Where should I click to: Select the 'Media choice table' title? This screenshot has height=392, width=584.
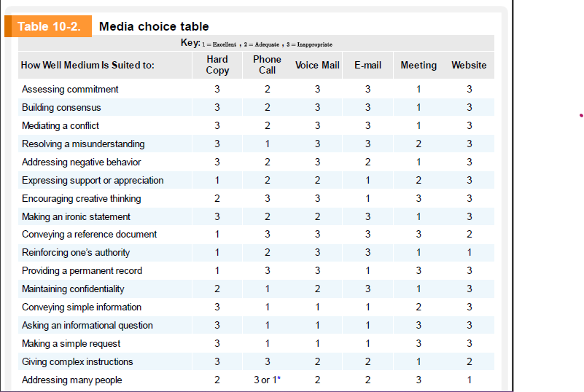pos(154,26)
